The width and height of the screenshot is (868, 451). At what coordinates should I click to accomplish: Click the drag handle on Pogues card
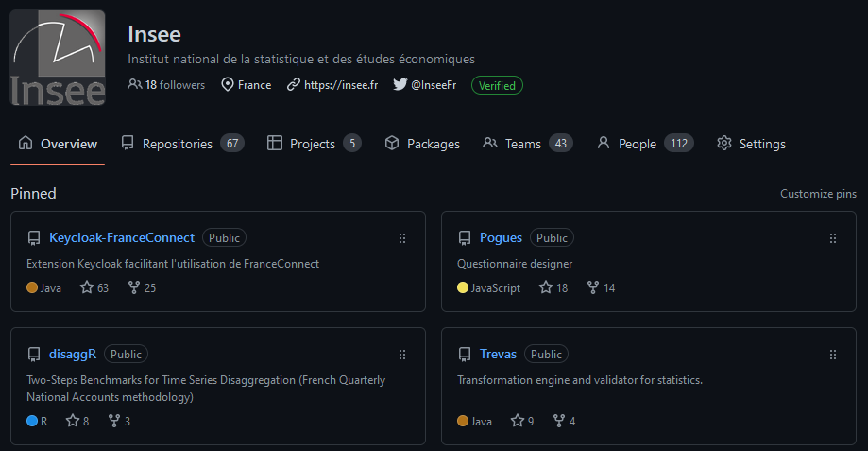(833, 238)
